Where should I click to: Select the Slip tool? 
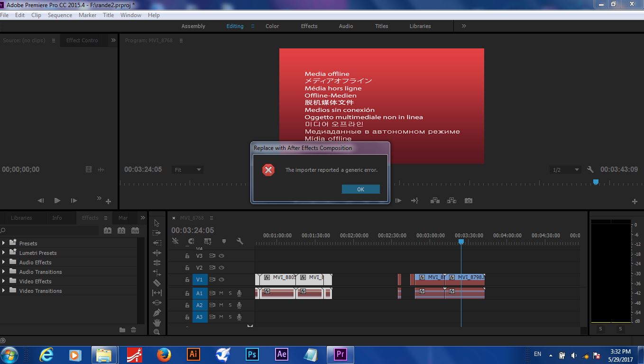click(157, 293)
